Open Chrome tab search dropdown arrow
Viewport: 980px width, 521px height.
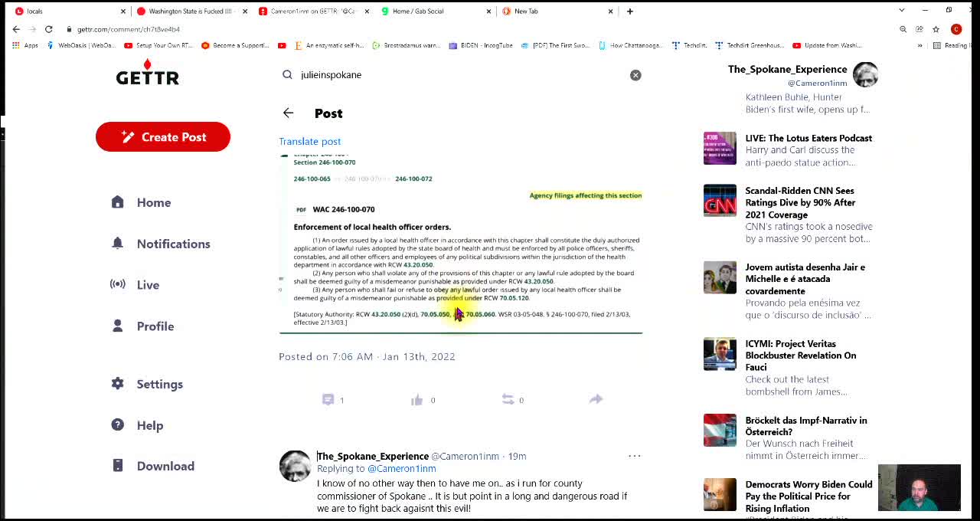[901, 11]
